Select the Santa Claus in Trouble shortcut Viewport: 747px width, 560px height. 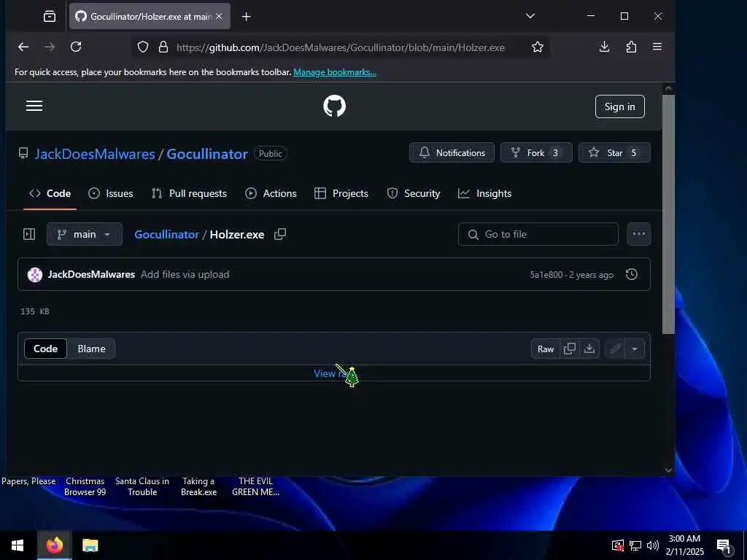click(142, 486)
